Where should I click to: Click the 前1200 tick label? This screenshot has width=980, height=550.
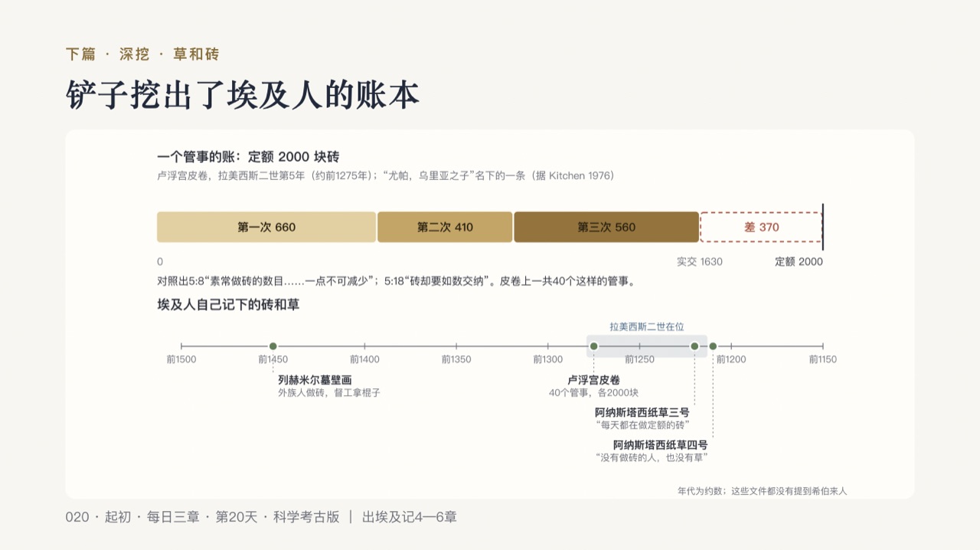coord(731,359)
